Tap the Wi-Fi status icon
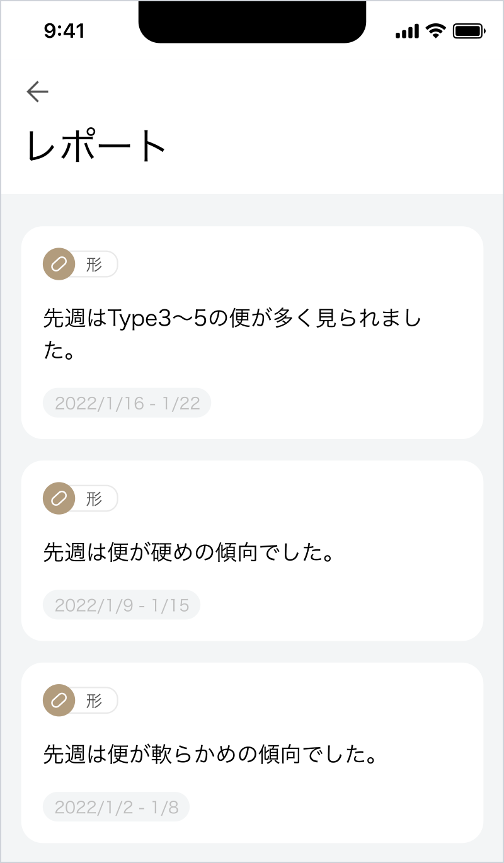Screen dimensions: 504x863 (435, 31)
